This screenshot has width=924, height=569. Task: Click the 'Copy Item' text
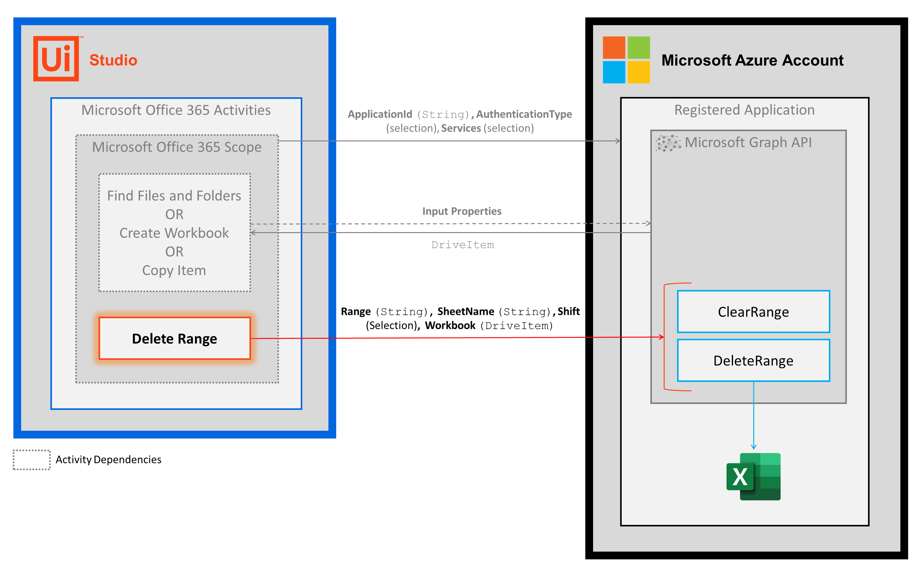174,271
